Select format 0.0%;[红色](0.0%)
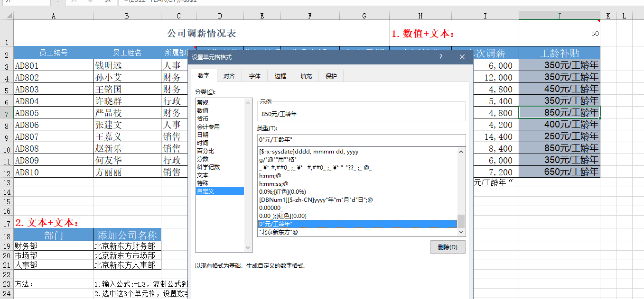The height and width of the screenshot is (299, 644). click(357, 191)
